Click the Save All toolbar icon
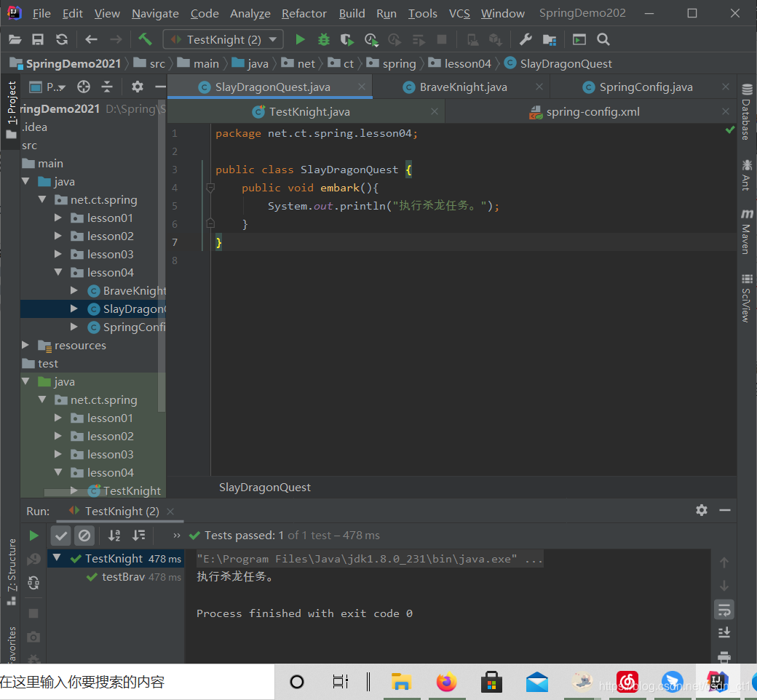This screenshot has height=700, width=757. [38, 39]
